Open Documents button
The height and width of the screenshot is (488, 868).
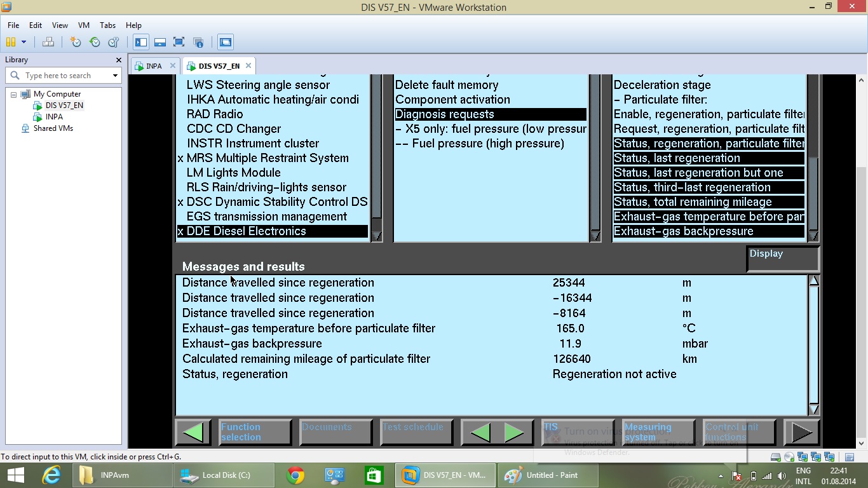(336, 432)
